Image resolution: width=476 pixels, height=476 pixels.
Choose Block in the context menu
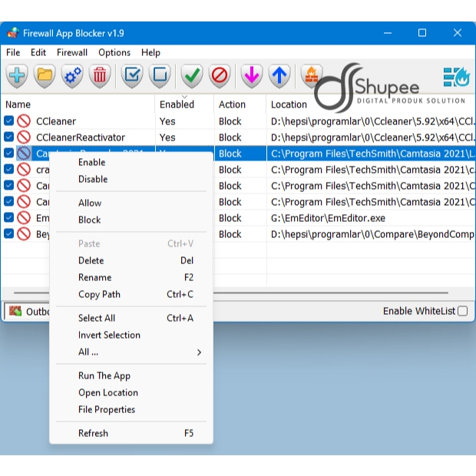131,220
